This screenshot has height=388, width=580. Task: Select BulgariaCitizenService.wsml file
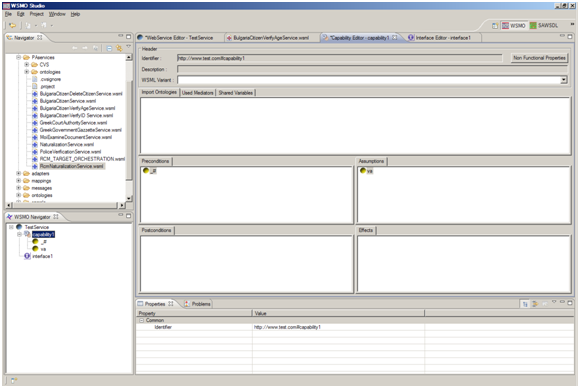point(68,101)
